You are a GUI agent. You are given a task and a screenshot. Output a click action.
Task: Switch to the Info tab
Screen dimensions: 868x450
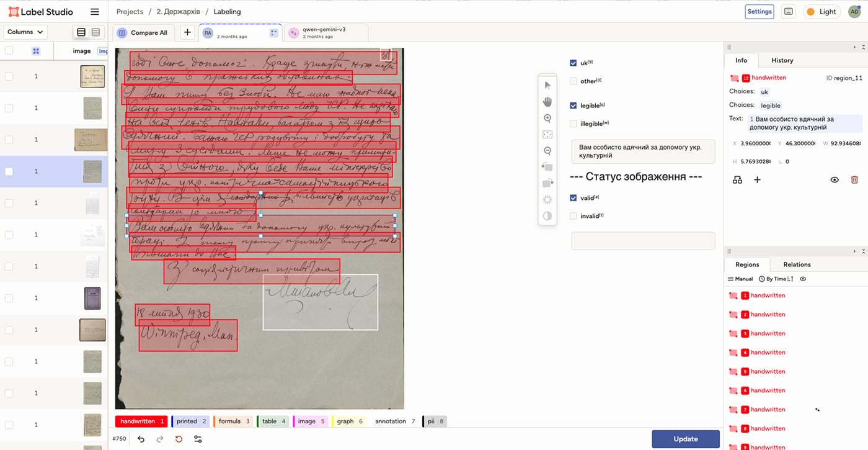741,60
